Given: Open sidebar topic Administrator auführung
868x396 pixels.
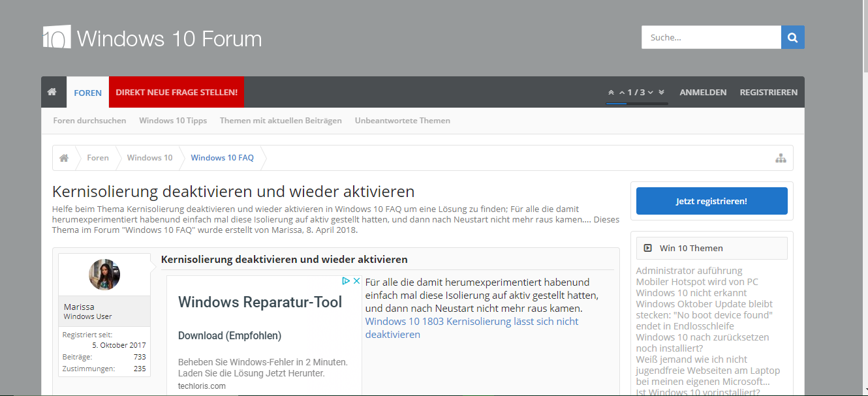Looking at the screenshot, I should [x=689, y=271].
